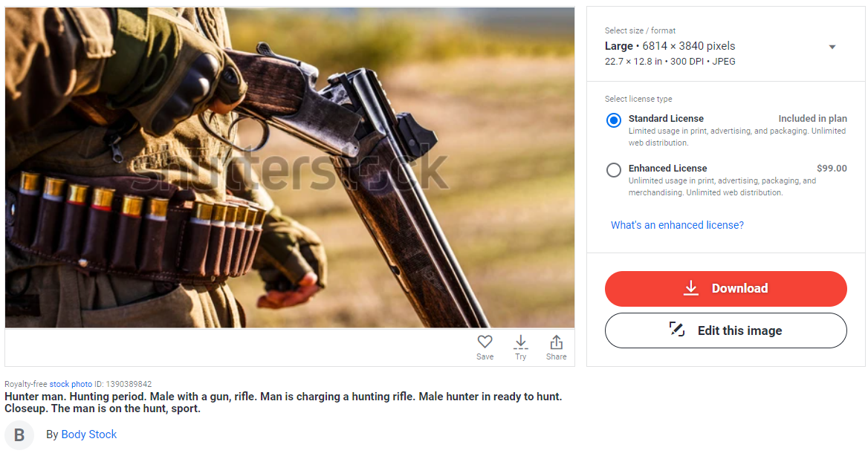868x456 pixels.
Task: Click the photo title description text
Action: 283,403
